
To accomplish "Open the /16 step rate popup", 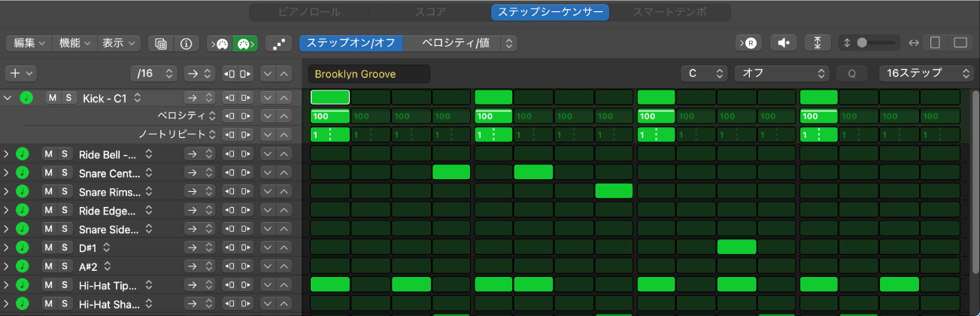I will (x=153, y=74).
